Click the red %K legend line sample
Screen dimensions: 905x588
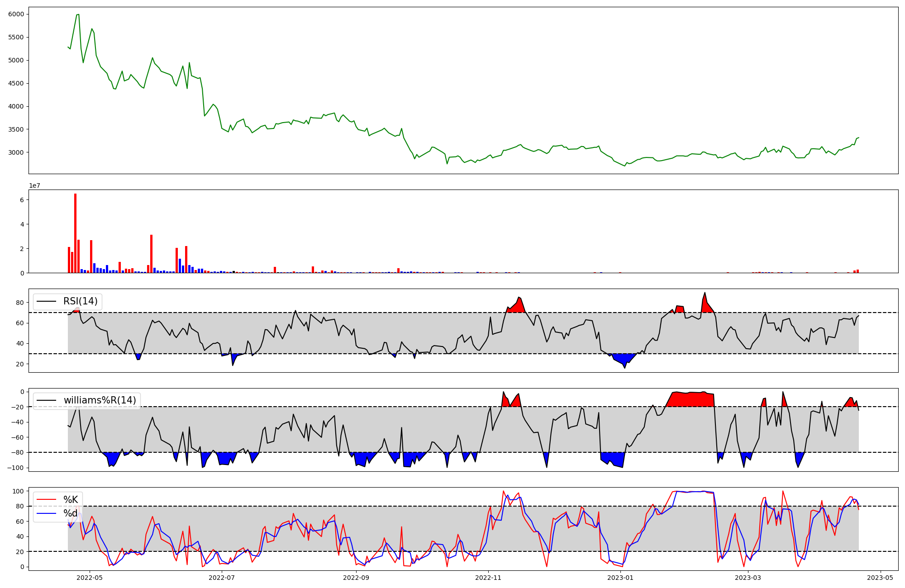pos(46,500)
